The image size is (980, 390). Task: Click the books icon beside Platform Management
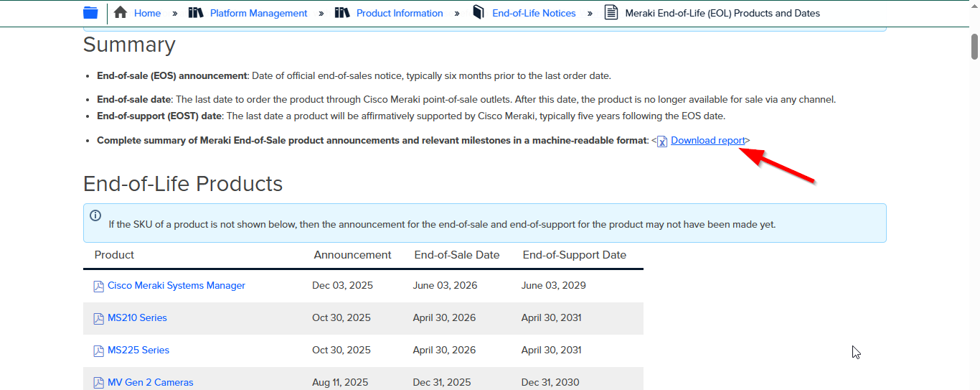coord(196,13)
